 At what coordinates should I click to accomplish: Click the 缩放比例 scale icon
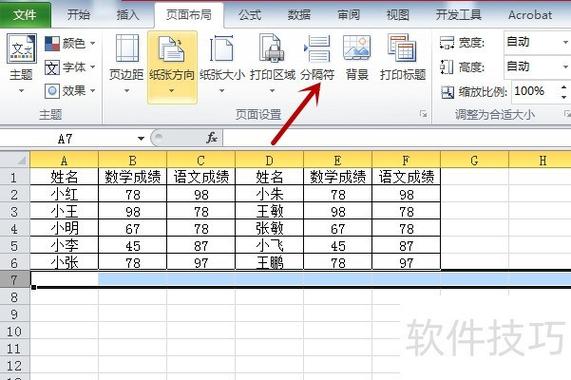pos(447,92)
